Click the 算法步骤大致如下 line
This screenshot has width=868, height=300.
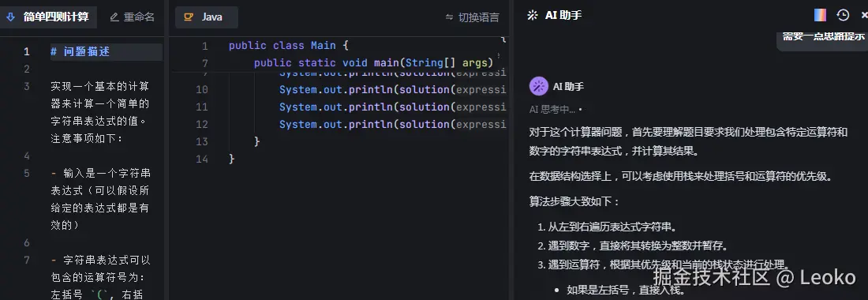click(x=574, y=201)
